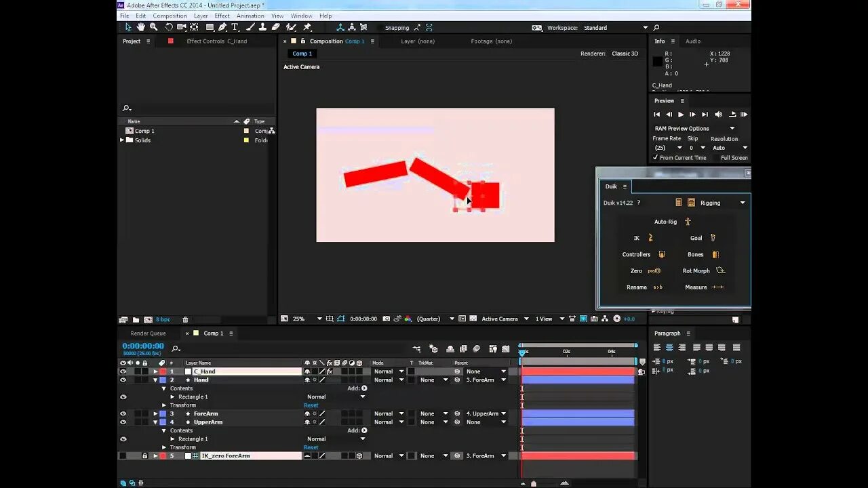868x488 pixels.
Task: Select the Hand tool
Action: (140, 28)
